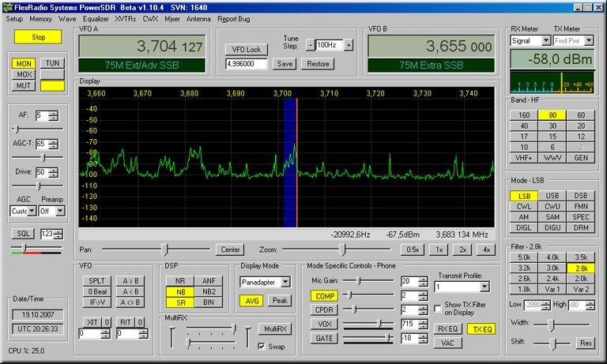Select the 160 meter band

[524, 115]
